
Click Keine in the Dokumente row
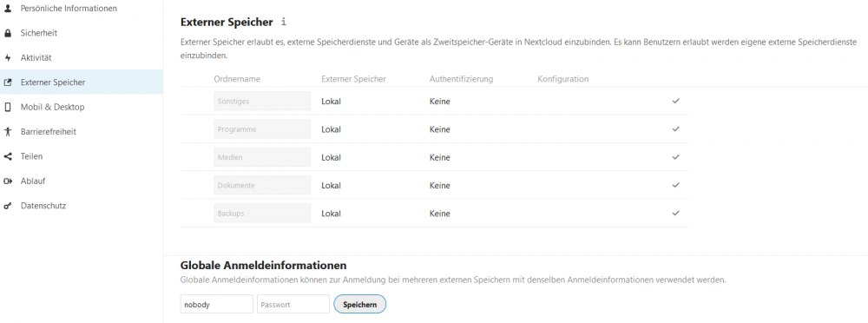439,185
